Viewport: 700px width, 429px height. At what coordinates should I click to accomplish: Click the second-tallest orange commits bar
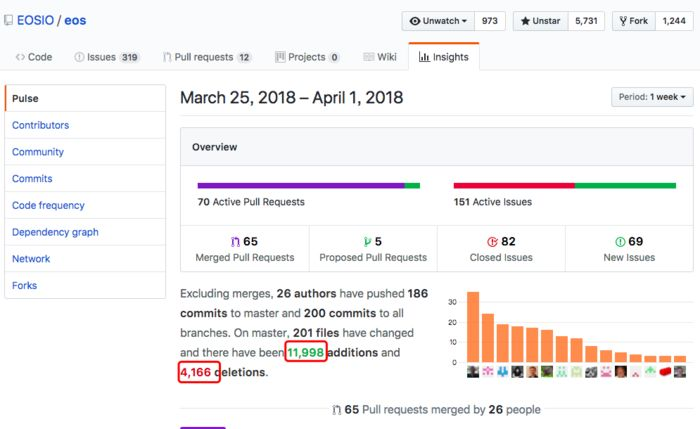488,338
